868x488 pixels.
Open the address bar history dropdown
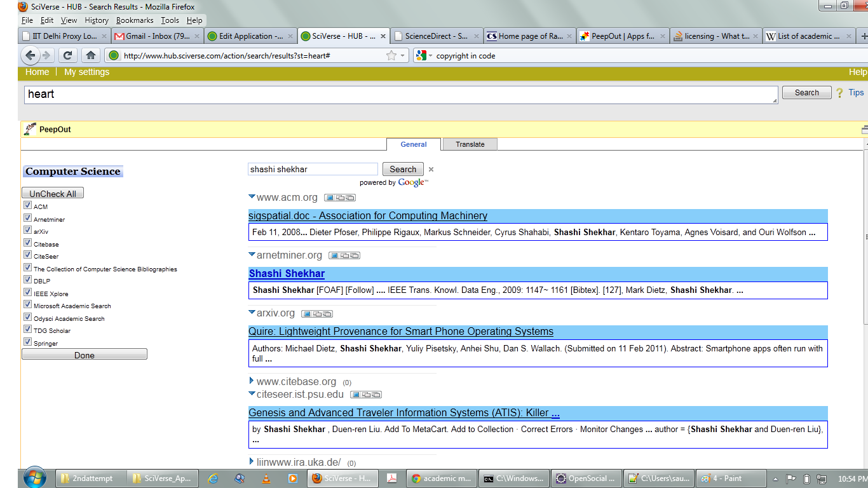point(403,56)
